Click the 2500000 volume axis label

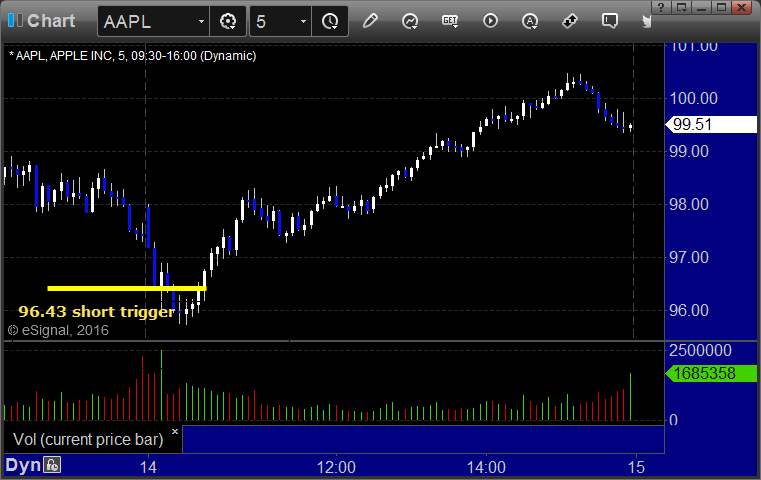(700, 350)
